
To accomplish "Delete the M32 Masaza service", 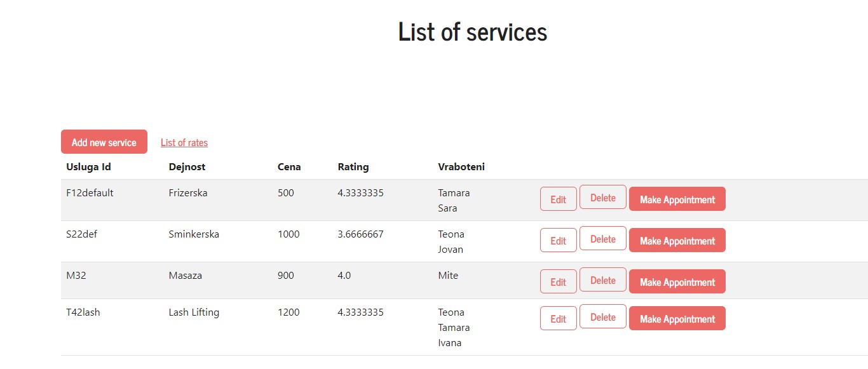I will tap(602, 280).
